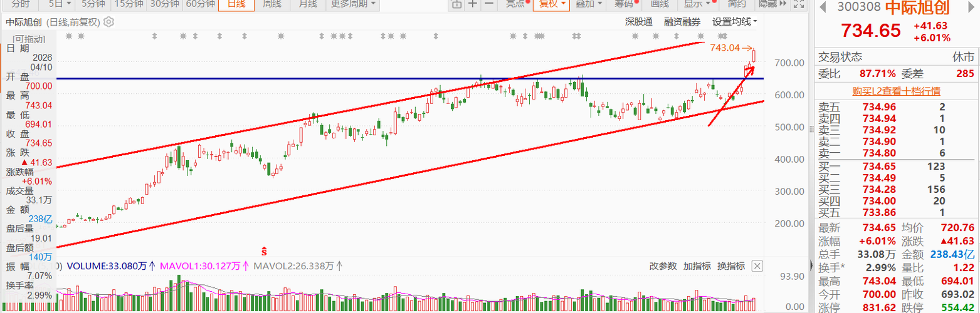The height and width of the screenshot is (313, 980).
Task: Click the 743.04 high price label
Action: pos(726,48)
